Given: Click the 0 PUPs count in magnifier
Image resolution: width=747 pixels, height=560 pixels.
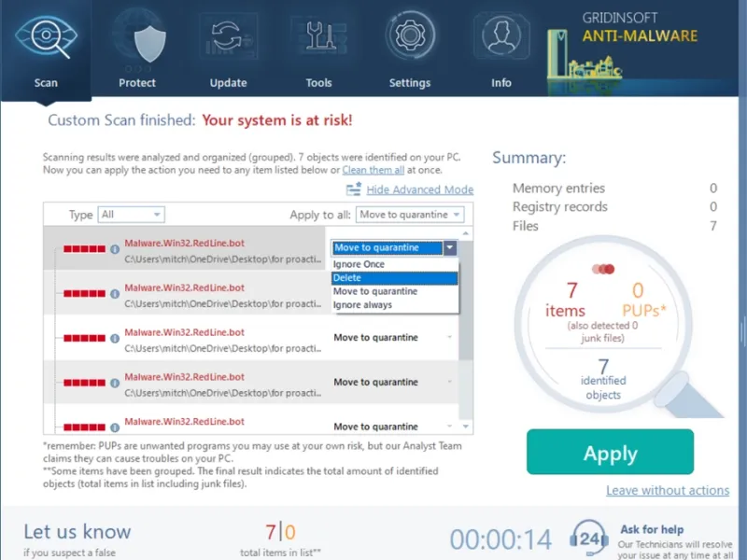Looking at the screenshot, I should click(x=644, y=300).
